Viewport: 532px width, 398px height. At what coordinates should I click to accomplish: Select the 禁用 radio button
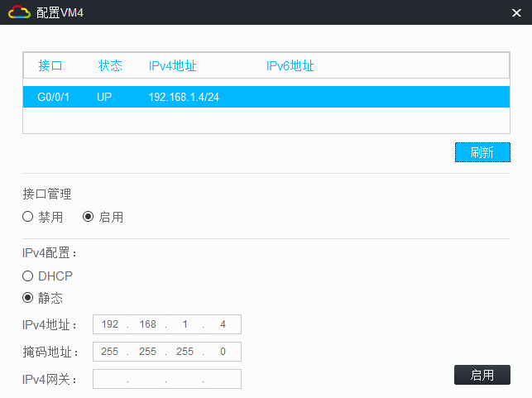(42, 217)
